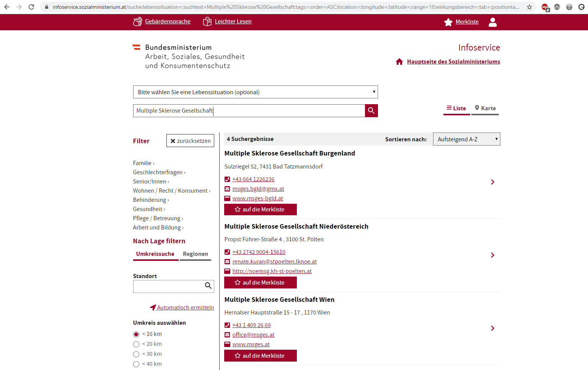Open the Aufsteigend A-Z sort dropdown
Image resolution: width=588 pixels, height=370 pixels.
(x=466, y=139)
